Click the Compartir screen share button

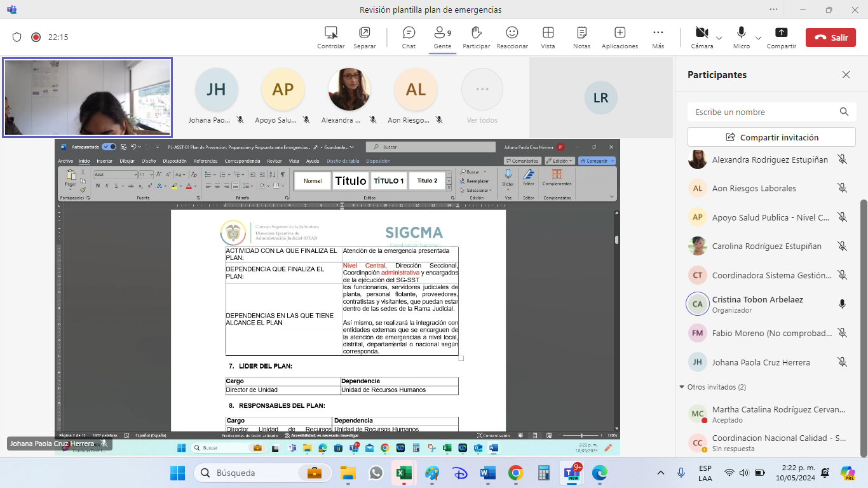point(782,37)
